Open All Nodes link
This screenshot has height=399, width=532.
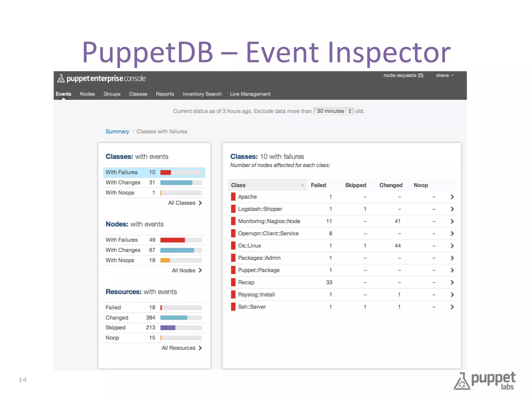[187, 270]
